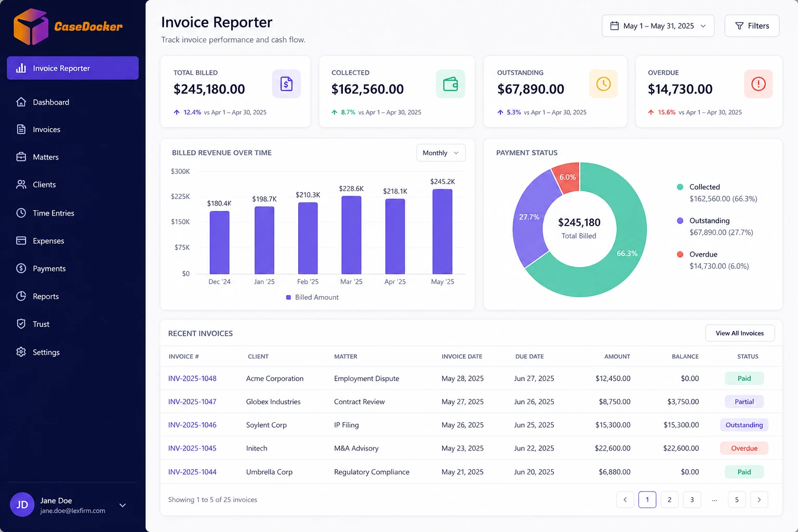This screenshot has height=532, width=798.
Task: Click the Payments dollar coin icon
Action: [x=21, y=268]
